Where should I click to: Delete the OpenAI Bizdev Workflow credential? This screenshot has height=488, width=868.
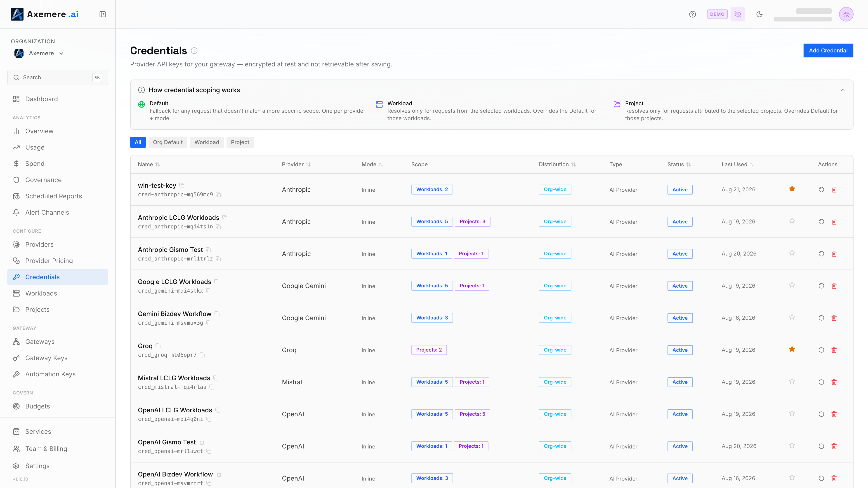coord(834,478)
